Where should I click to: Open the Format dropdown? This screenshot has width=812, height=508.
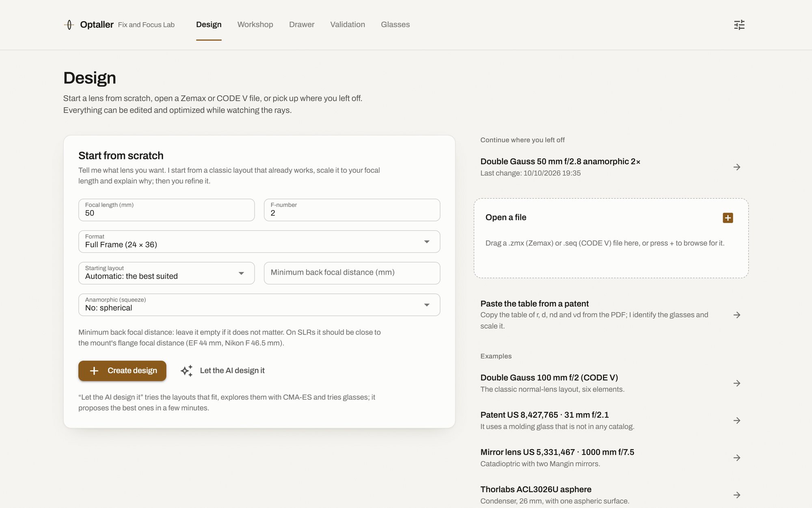(x=259, y=242)
